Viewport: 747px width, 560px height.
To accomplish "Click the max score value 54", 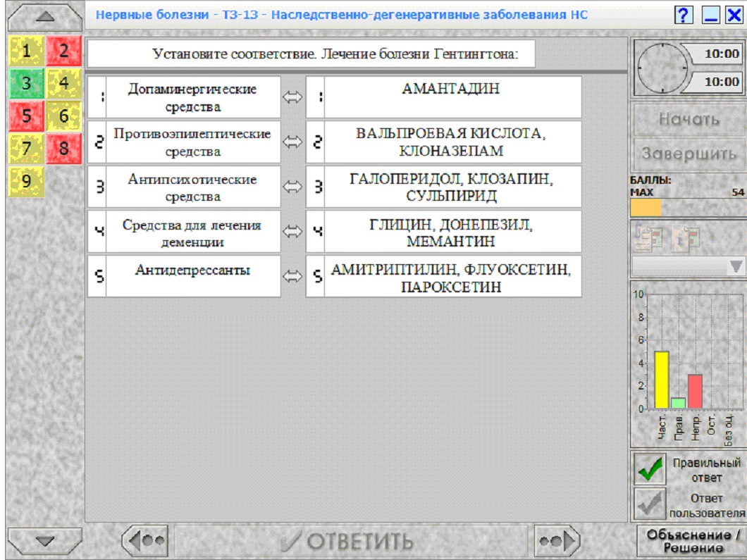I will [x=738, y=192].
